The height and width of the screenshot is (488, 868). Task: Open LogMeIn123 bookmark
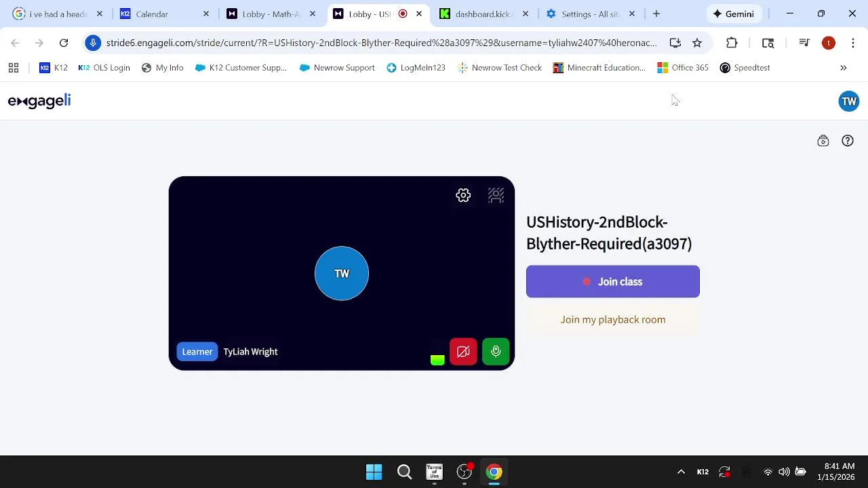pyautogui.click(x=416, y=68)
